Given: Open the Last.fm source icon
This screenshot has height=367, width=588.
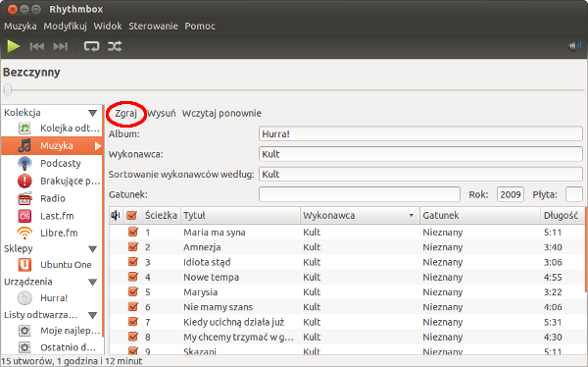Looking at the screenshot, I should pos(24,216).
